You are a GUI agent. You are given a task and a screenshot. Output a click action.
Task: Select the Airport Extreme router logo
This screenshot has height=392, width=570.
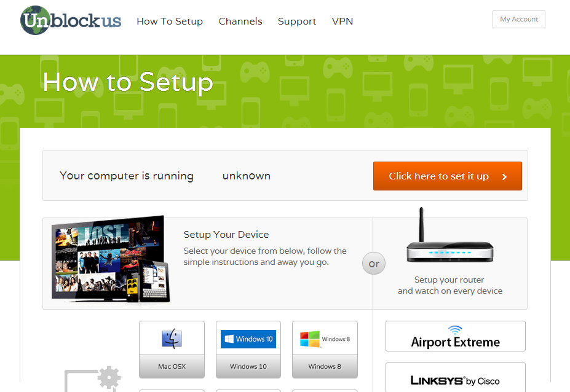[456, 337]
